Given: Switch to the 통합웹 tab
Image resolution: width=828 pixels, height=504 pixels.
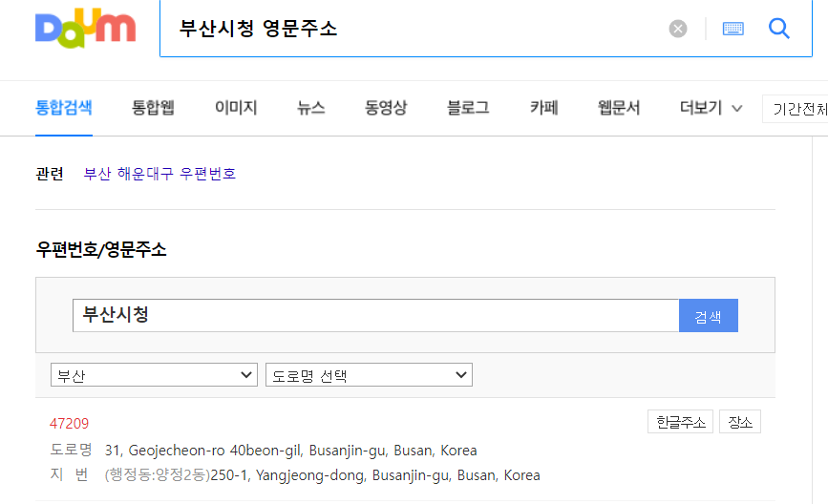Looking at the screenshot, I should pyautogui.click(x=153, y=108).
